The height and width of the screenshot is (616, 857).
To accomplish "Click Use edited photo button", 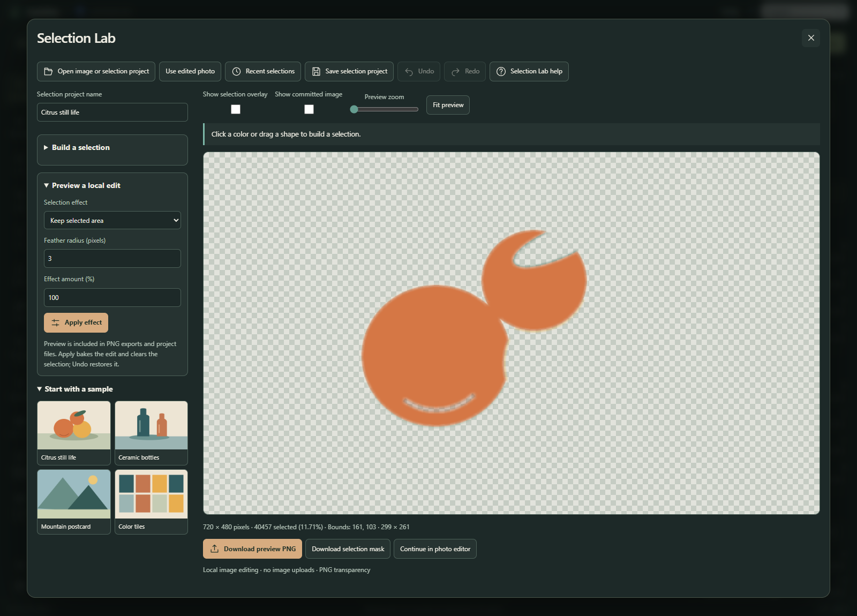I will 190,71.
